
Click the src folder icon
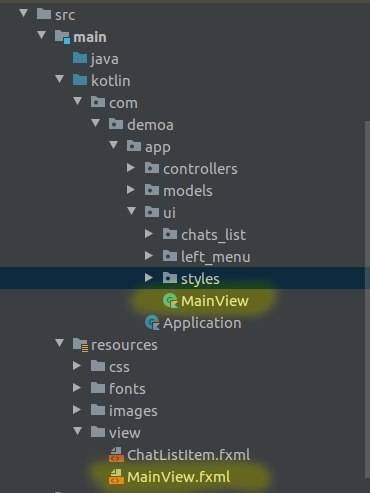tap(44, 14)
